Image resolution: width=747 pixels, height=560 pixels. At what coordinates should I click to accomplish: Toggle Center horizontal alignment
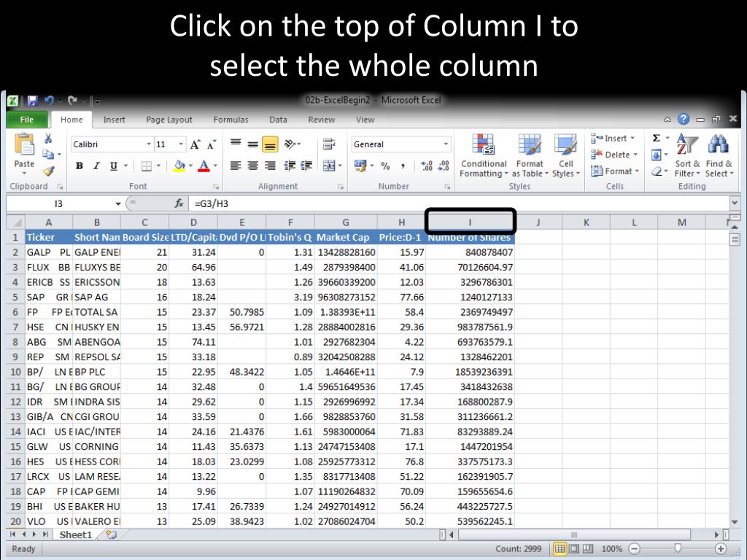click(253, 166)
